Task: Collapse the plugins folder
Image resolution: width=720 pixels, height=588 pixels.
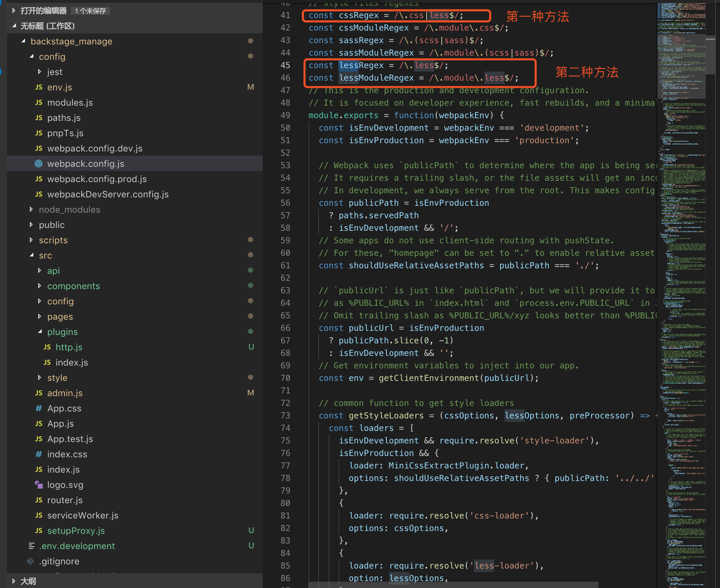Action: (40, 332)
